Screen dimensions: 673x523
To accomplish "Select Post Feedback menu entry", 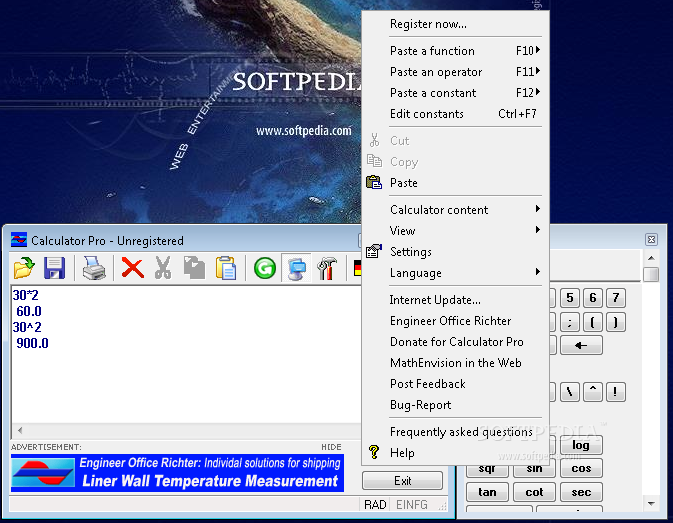I will pyautogui.click(x=455, y=384).
